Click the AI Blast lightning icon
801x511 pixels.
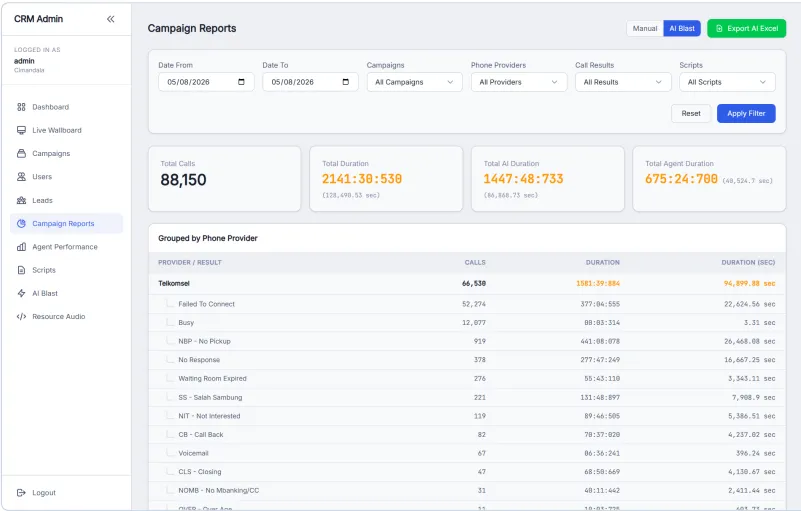(21, 293)
